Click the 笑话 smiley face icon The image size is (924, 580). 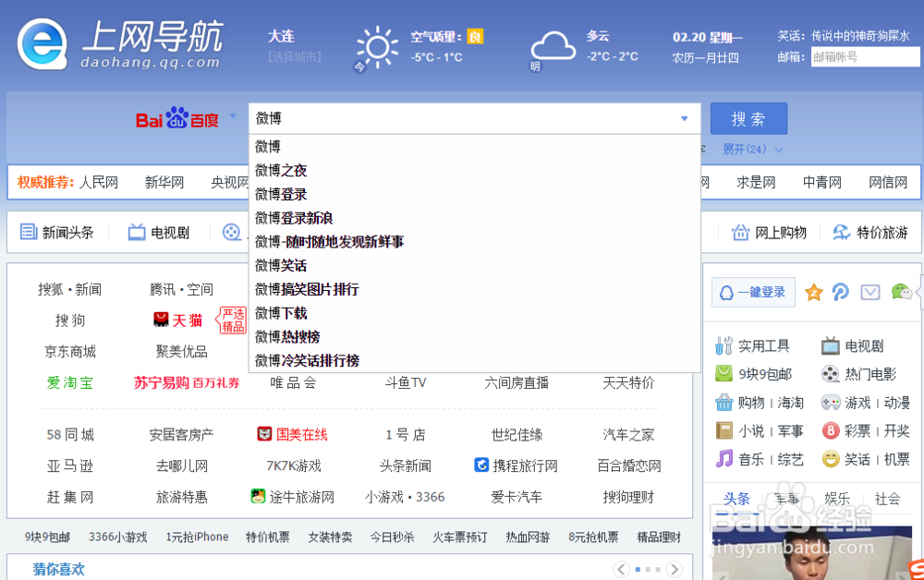pyautogui.click(x=831, y=459)
